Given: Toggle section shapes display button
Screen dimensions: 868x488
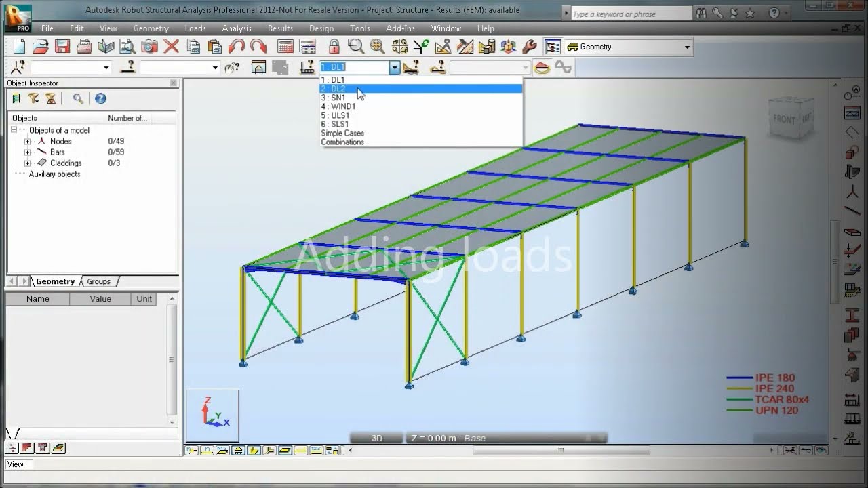Looking at the screenshot, I should click(254, 450).
